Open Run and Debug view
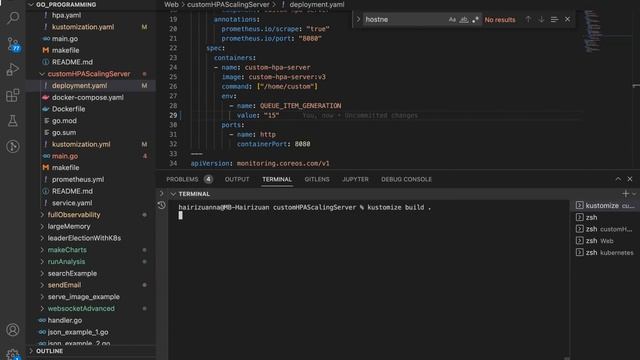640x360 pixels. (13, 69)
